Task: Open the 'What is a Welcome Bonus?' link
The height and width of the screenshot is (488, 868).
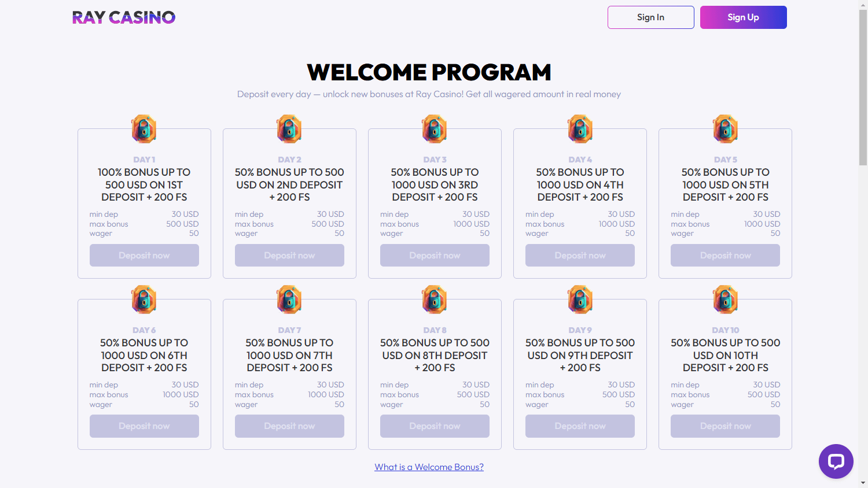Action: click(429, 467)
